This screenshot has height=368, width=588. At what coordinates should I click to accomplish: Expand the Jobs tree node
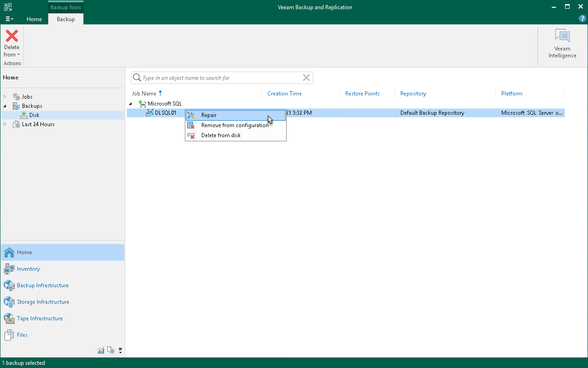5,97
